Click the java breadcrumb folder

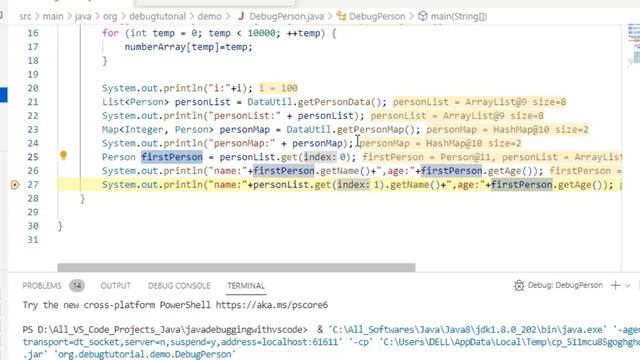[83, 16]
